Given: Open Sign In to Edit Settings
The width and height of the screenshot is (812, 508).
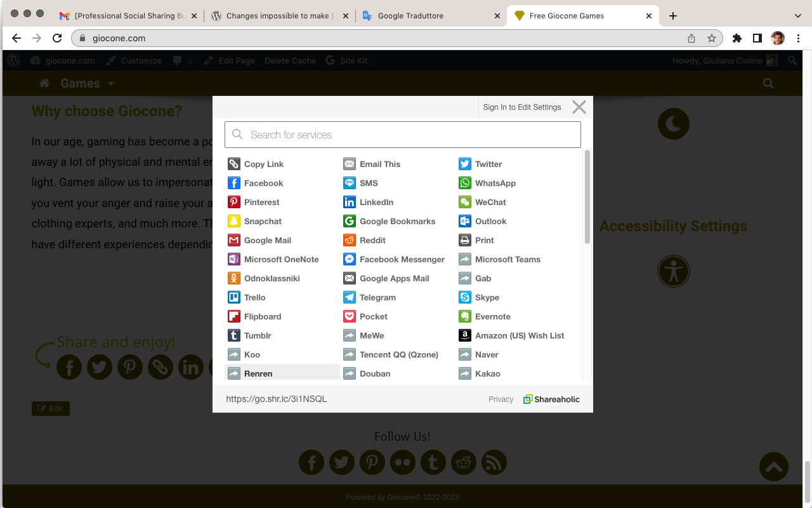Looking at the screenshot, I should point(522,107).
